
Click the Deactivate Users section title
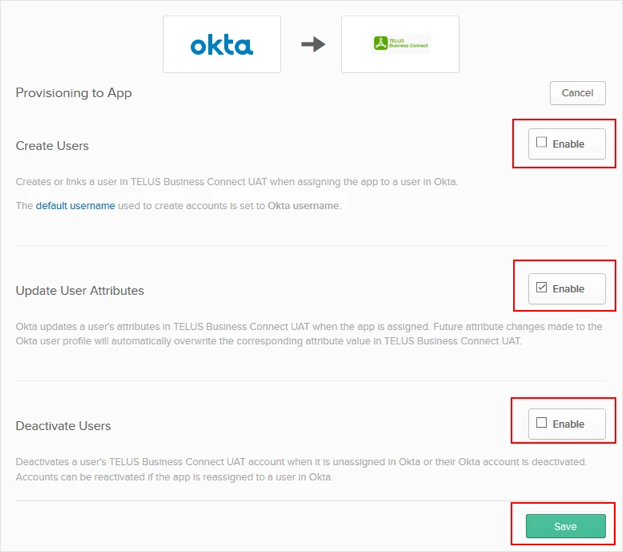point(63,426)
